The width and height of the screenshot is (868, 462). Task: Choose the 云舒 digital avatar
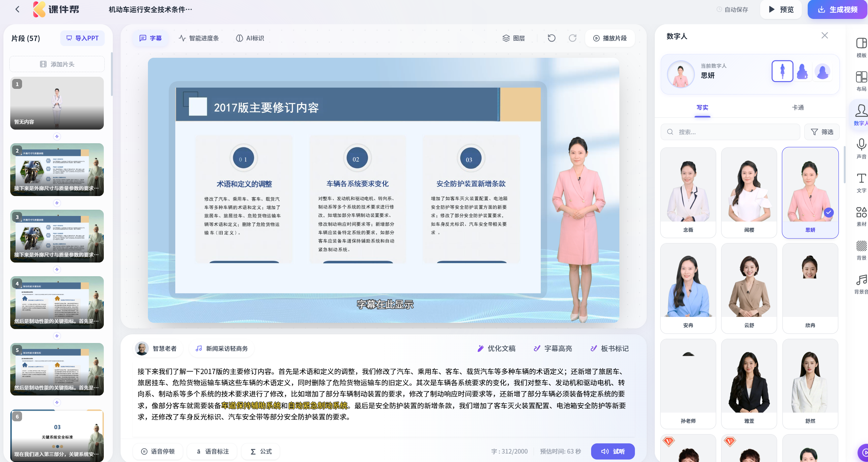click(x=749, y=288)
